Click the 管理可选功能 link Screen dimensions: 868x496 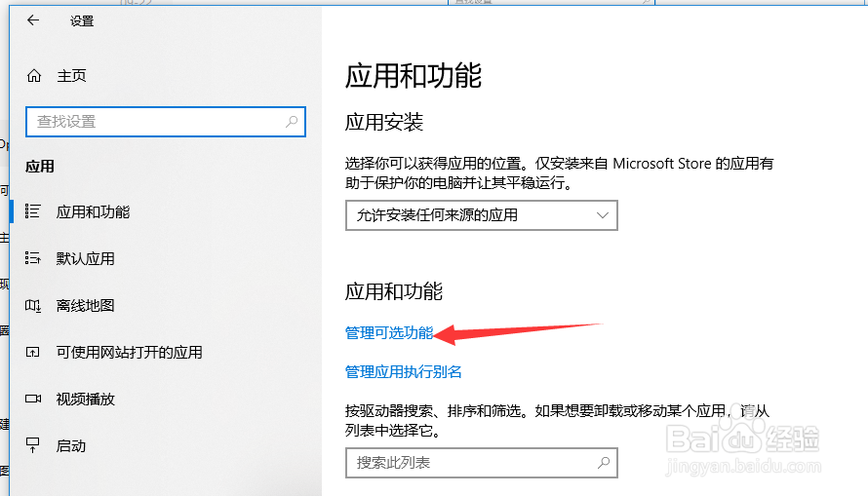point(388,333)
